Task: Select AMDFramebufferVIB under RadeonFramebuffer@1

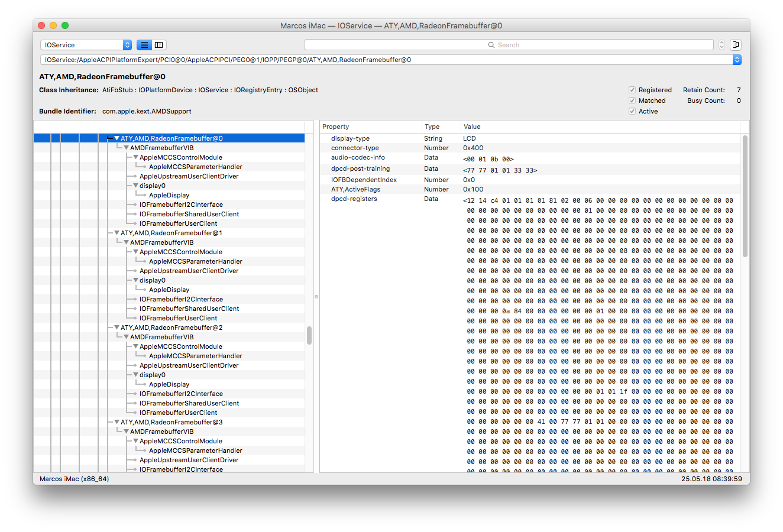Action: (x=162, y=242)
